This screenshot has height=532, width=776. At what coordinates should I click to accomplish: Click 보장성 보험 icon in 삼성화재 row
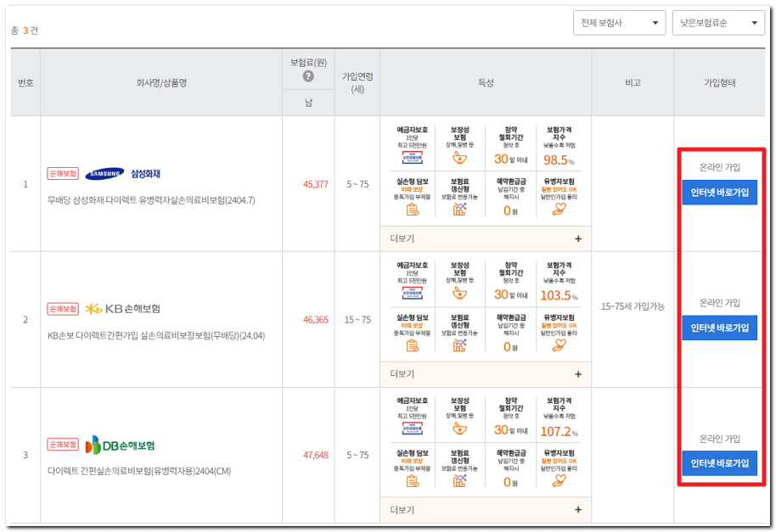point(460,158)
